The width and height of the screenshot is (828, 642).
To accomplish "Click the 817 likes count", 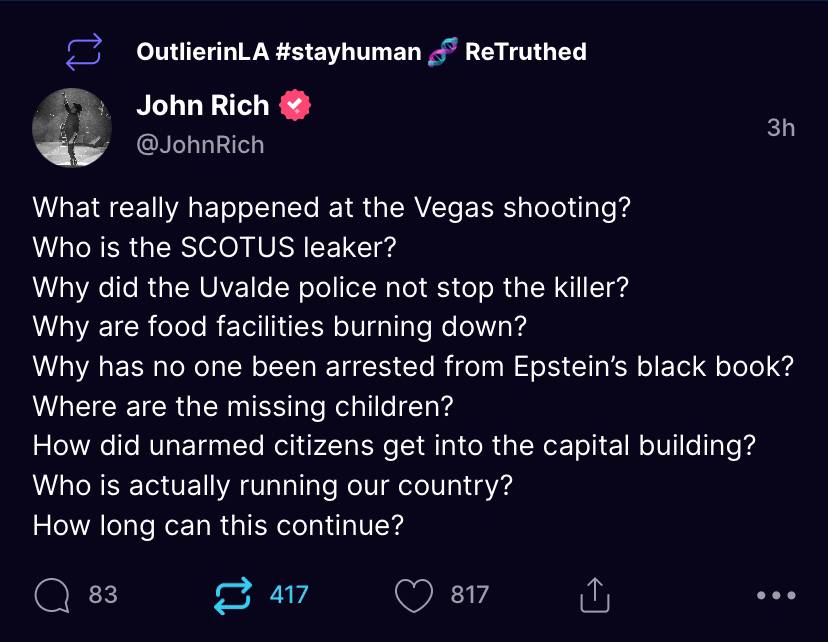I will [469, 595].
